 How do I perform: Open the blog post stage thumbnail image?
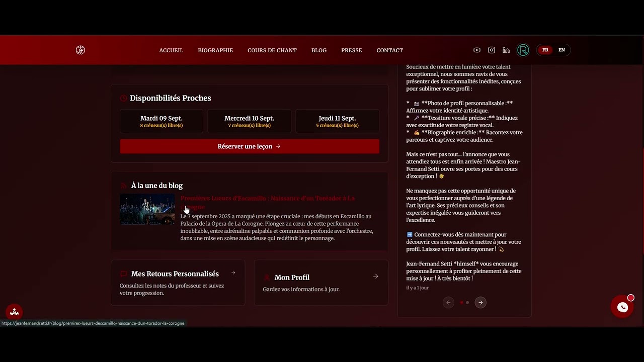147,210
